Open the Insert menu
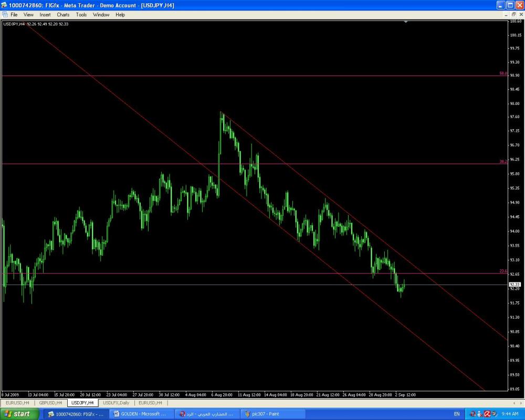The image size is (525, 420). click(45, 15)
